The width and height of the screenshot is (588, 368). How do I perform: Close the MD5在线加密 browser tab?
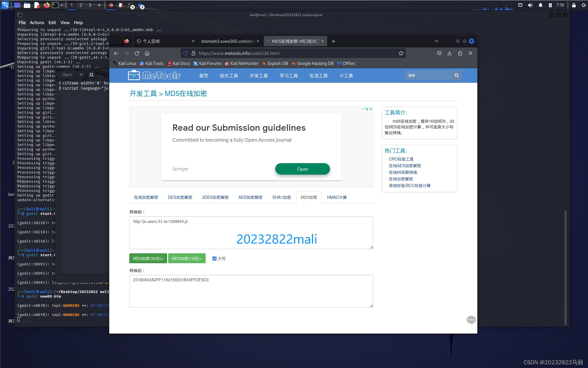[323, 41]
